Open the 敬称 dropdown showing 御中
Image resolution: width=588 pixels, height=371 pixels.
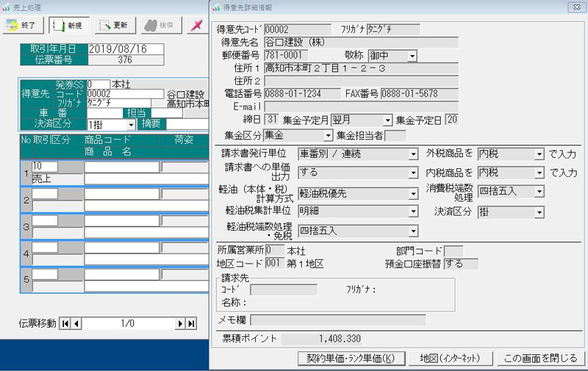[412, 55]
